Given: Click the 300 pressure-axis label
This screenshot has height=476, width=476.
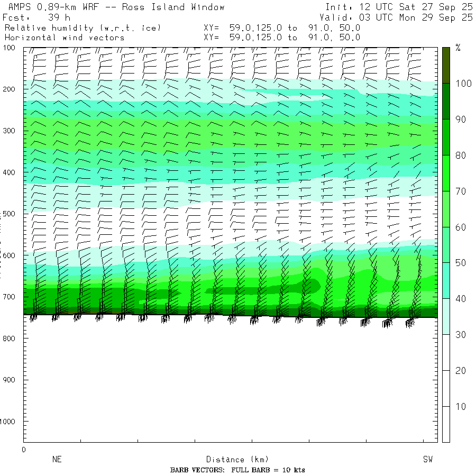Looking at the screenshot, I should [9, 131].
